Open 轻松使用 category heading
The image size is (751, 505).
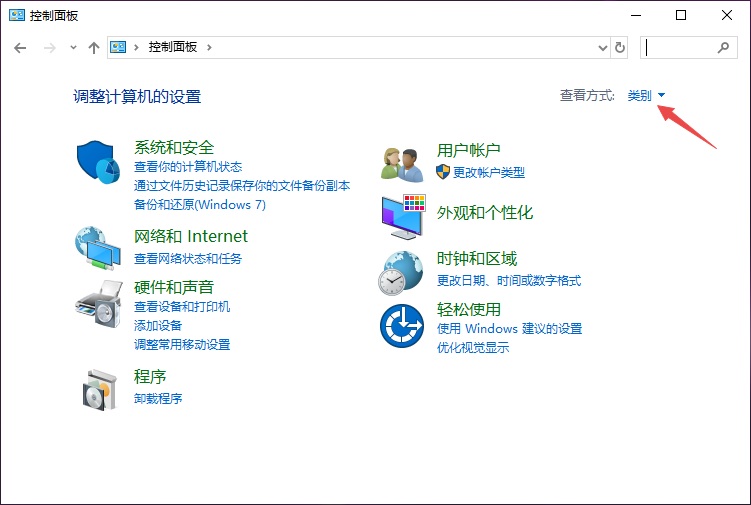(x=468, y=310)
